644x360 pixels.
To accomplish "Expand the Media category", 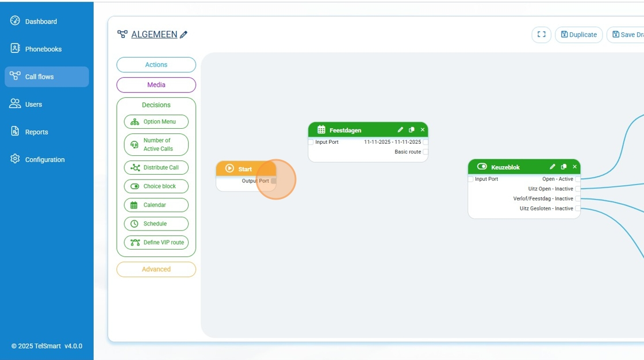I will pyautogui.click(x=156, y=85).
